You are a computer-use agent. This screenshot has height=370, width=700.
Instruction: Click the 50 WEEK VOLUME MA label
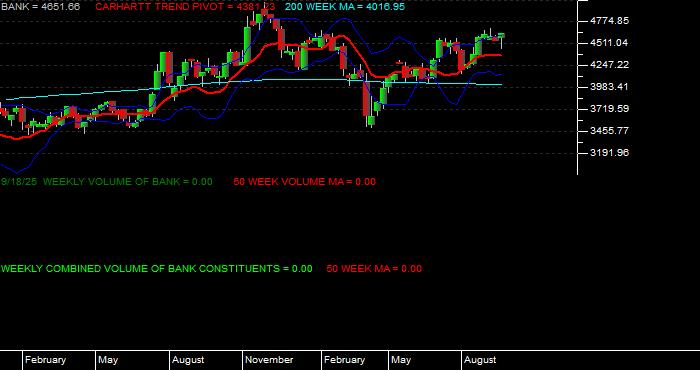304,182
